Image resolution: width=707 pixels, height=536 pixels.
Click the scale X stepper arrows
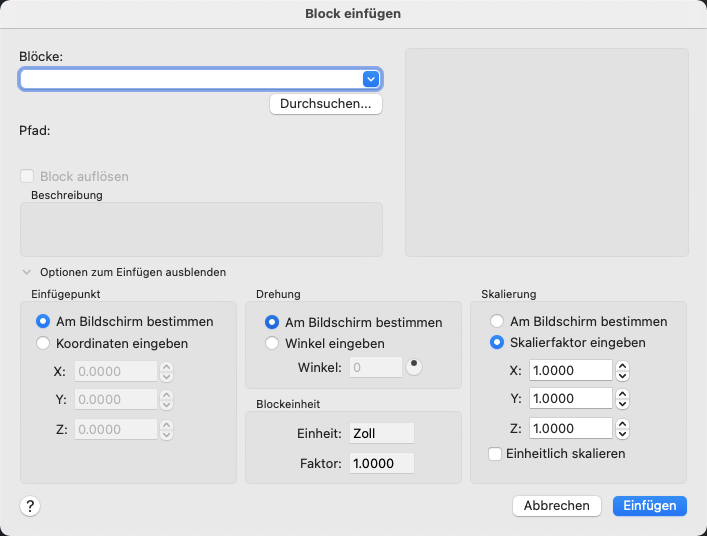(623, 371)
